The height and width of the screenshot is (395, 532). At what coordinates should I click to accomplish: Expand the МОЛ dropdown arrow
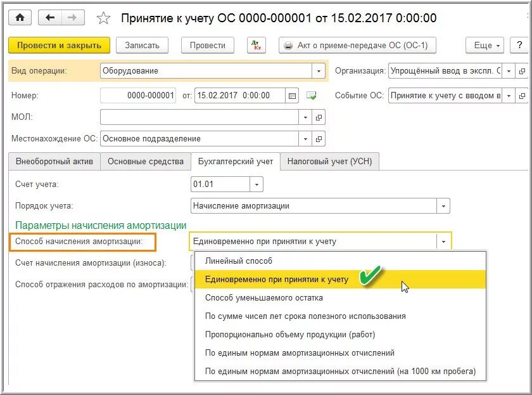pos(305,117)
